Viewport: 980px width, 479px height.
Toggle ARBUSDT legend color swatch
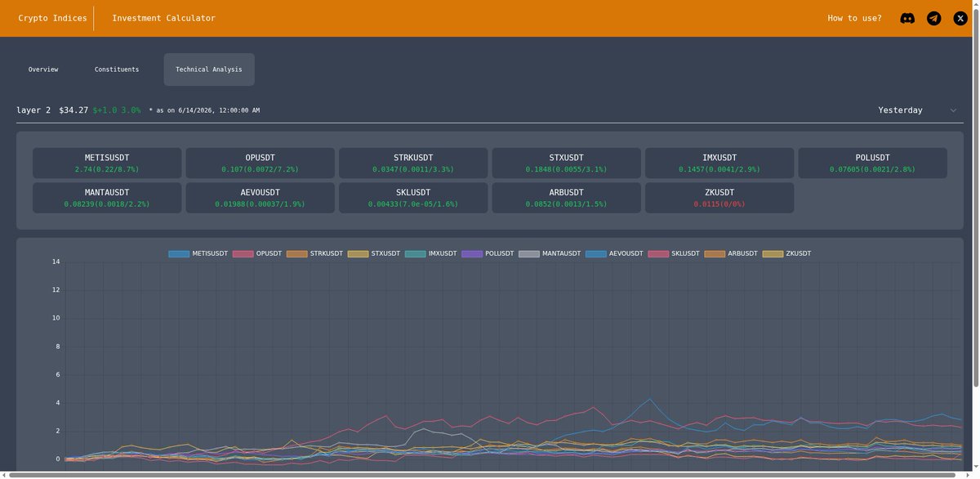coord(715,254)
